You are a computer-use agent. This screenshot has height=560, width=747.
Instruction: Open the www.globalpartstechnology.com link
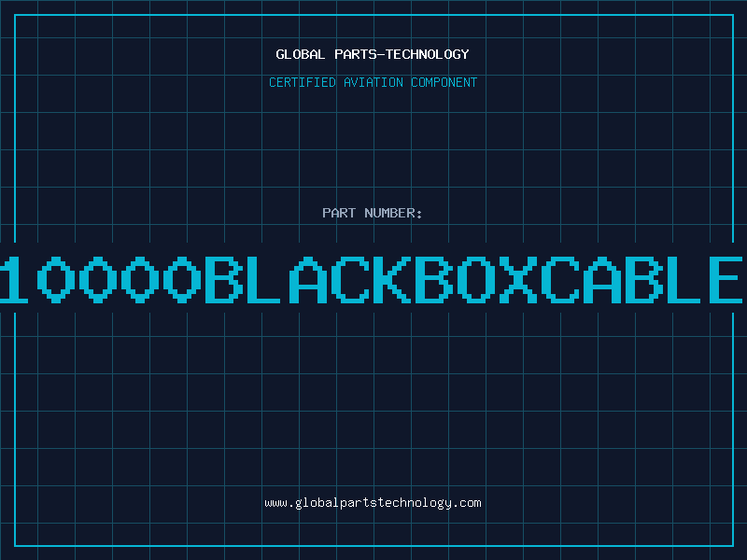pos(373,503)
